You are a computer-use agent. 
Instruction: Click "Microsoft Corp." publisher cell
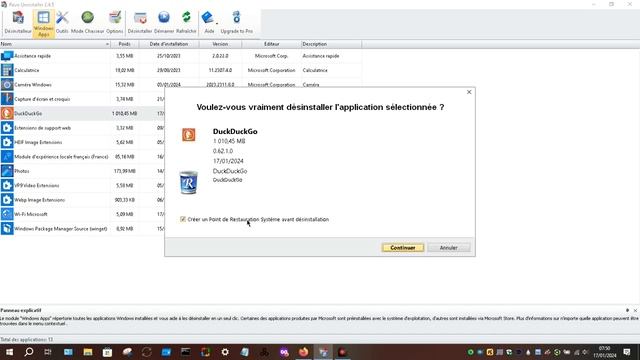pos(271,56)
